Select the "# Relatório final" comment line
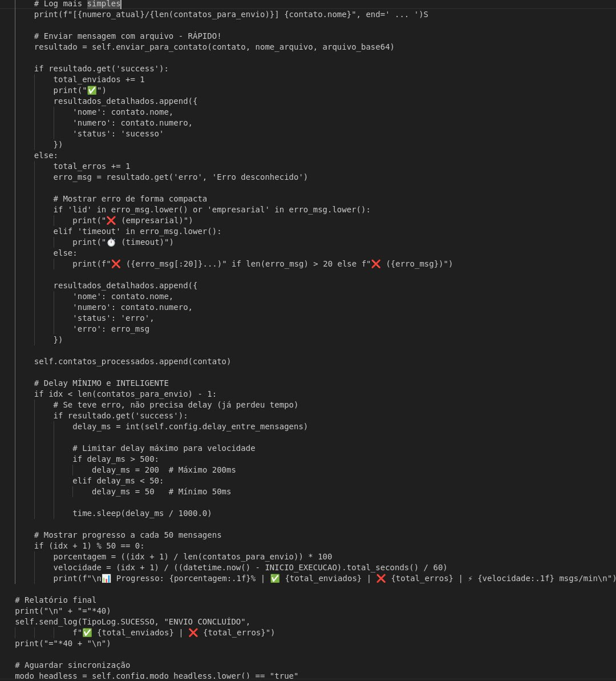This screenshot has height=681, width=616. (x=56, y=600)
